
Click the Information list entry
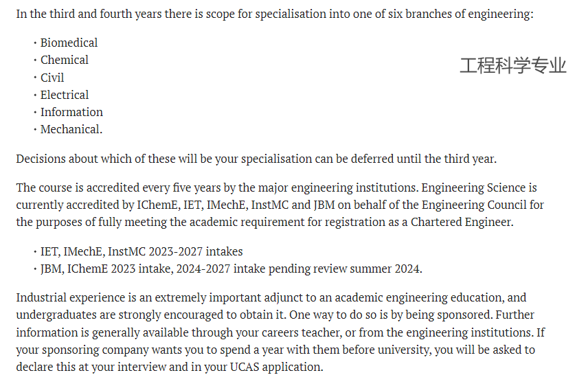tap(71, 112)
